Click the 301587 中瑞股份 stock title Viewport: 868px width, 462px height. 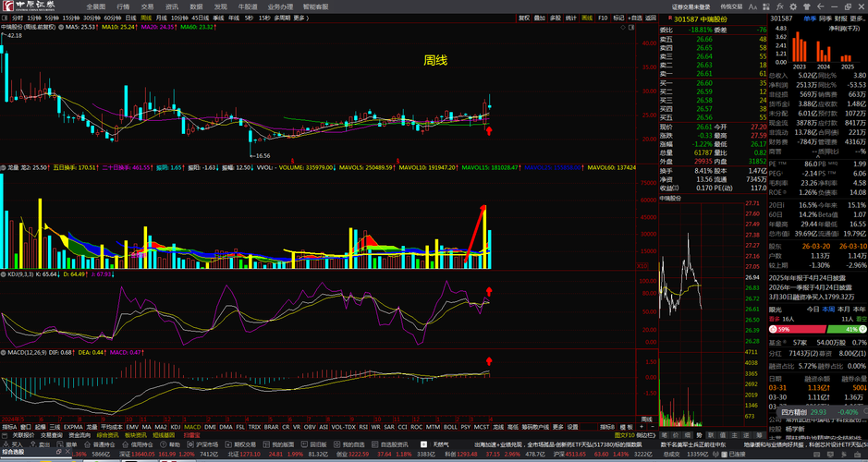pyautogui.click(x=701, y=18)
